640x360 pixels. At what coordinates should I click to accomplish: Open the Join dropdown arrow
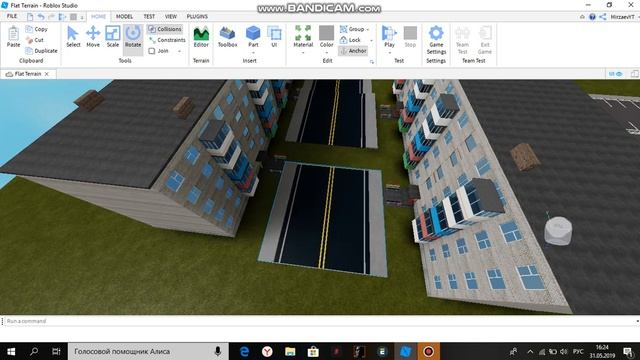[179, 51]
